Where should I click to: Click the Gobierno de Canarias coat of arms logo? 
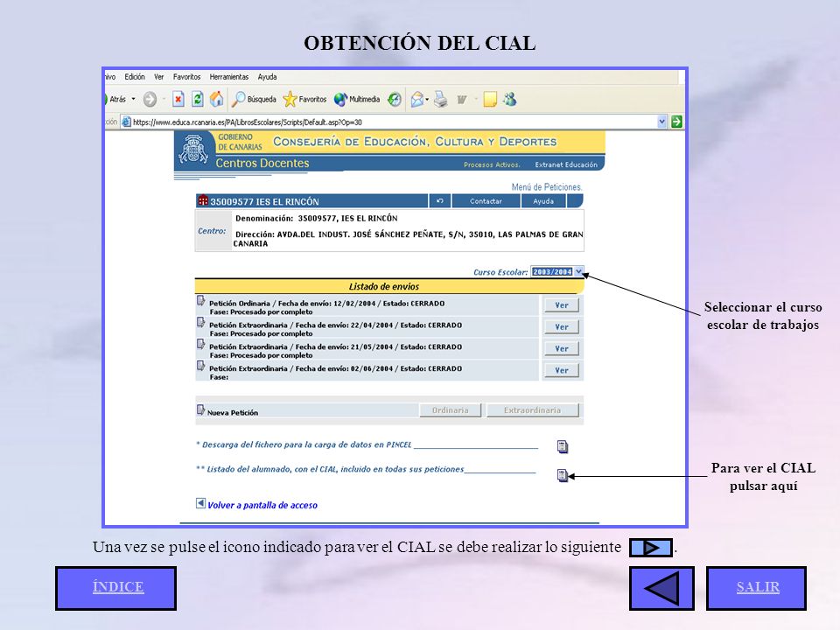193,149
